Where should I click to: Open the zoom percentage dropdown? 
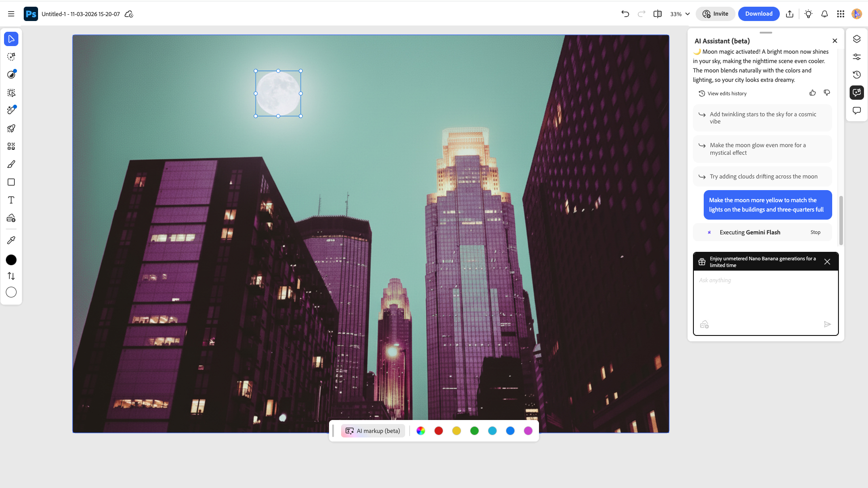(x=680, y=14)
